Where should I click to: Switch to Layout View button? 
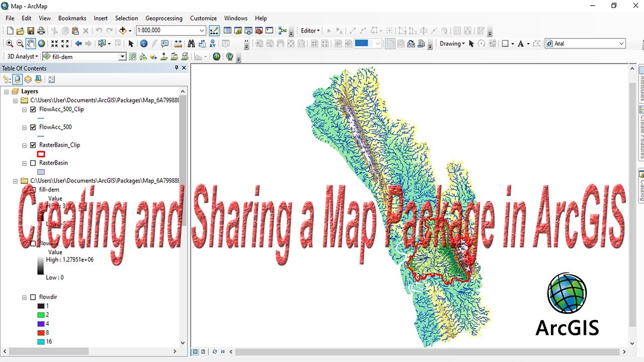pos(203,352)
